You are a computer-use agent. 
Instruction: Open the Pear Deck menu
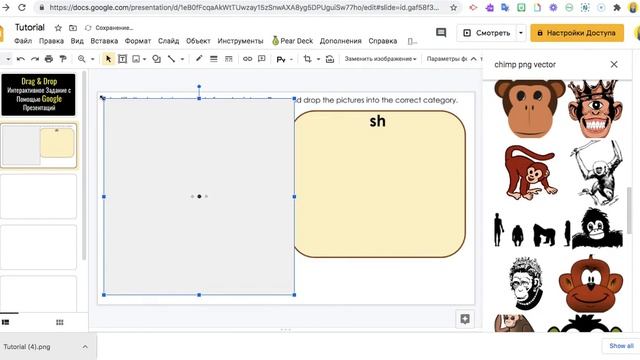293,41
